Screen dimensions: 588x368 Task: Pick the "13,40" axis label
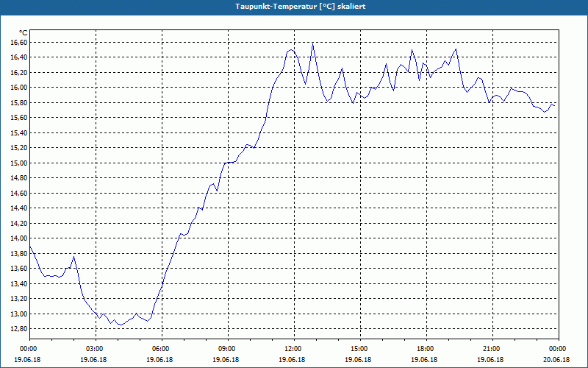19,284
